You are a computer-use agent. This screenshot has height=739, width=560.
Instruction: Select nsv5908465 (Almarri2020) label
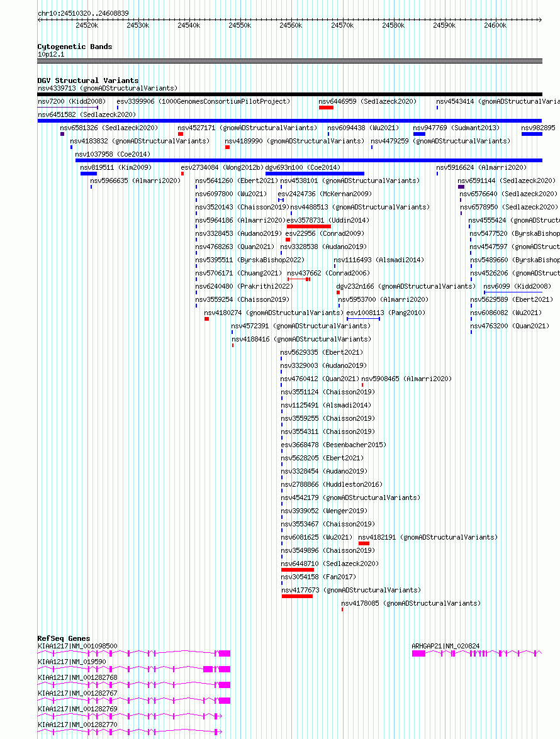[x=406, y=379]
